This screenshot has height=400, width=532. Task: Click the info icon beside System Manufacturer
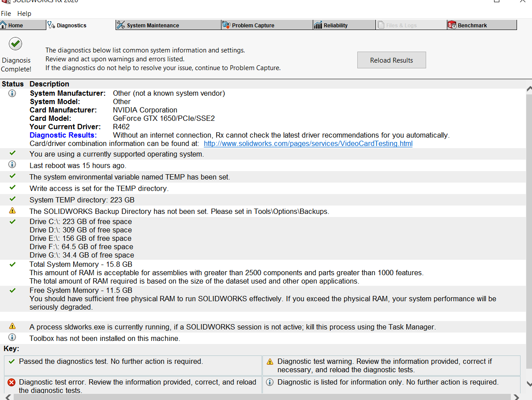pos(12,93)
